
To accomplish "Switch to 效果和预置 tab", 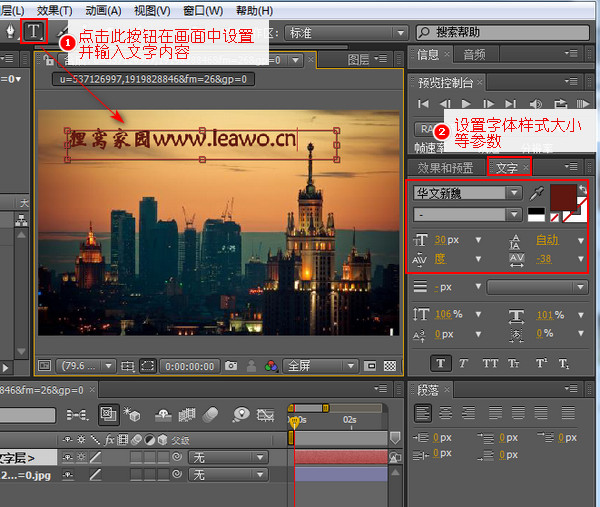I will 445,168.
